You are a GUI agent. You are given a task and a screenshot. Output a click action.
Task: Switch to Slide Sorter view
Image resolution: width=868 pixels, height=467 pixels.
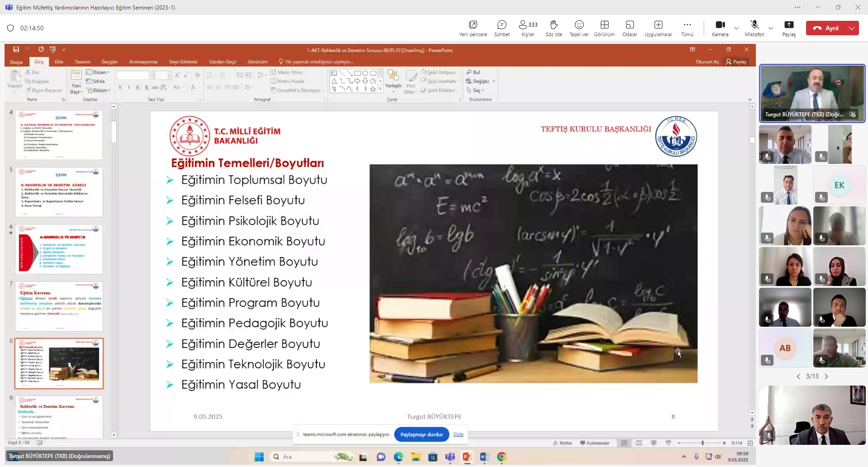(639, 443)
